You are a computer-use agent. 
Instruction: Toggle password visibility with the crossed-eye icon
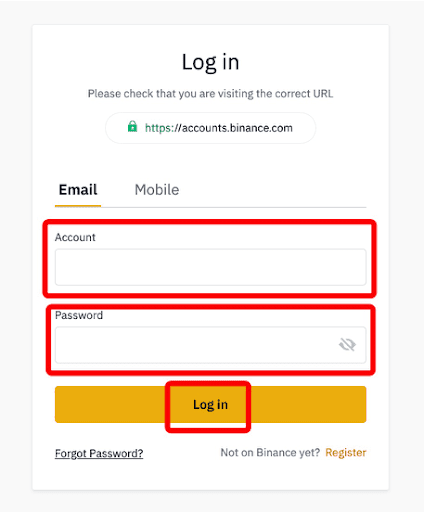347,345
